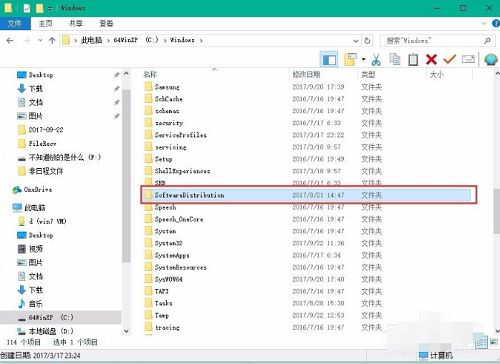This screenshot has width=500, height=364.
Task: Select the Tasks folder
Action: [x=163, y=303]
